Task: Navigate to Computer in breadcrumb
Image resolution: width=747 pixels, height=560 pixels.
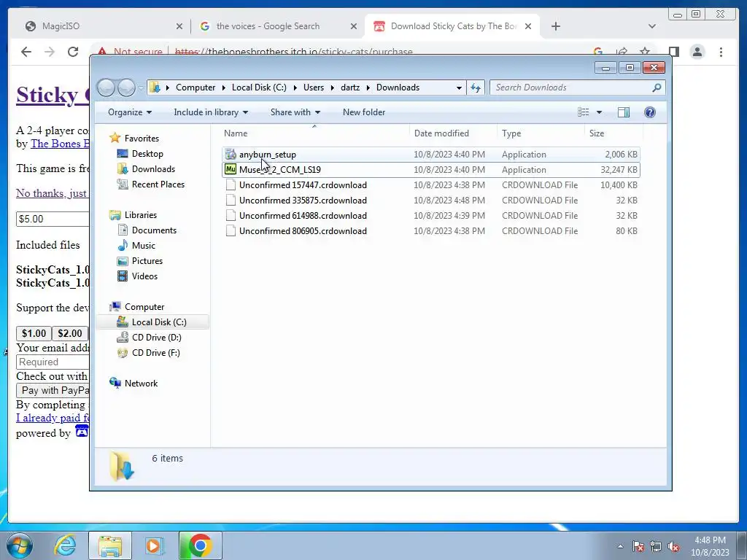Action: [x=196, y=87]
